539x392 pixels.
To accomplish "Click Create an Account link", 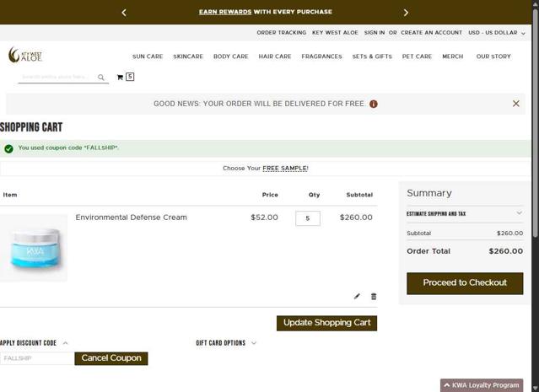I will point(431,33).
